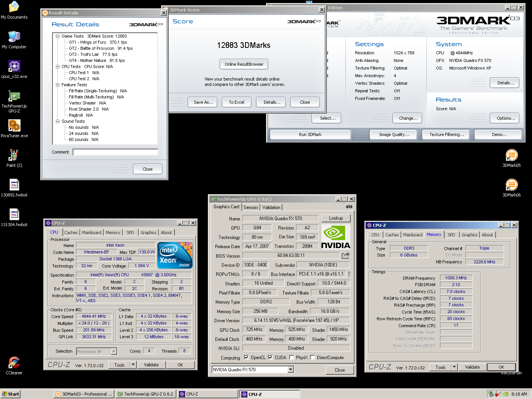Screen dimensions: 532x399
Task: Click Save As button in 3DMark Score
Action: [203, 102]
